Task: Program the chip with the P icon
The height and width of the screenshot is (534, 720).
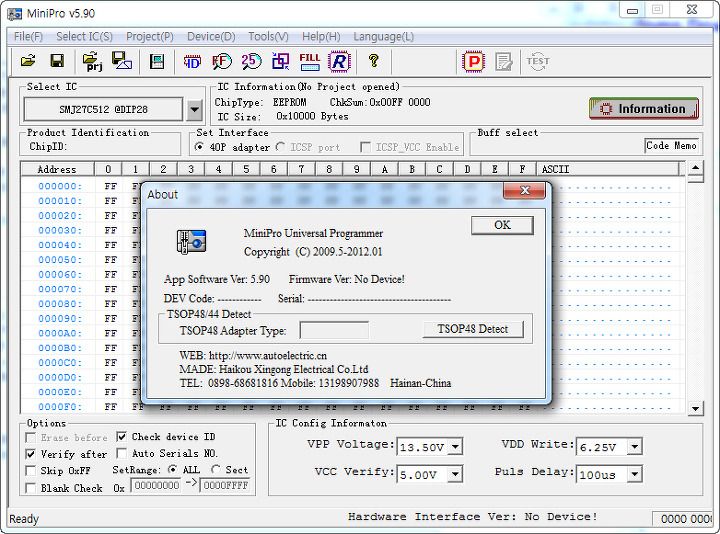Action: click(474, 62)
